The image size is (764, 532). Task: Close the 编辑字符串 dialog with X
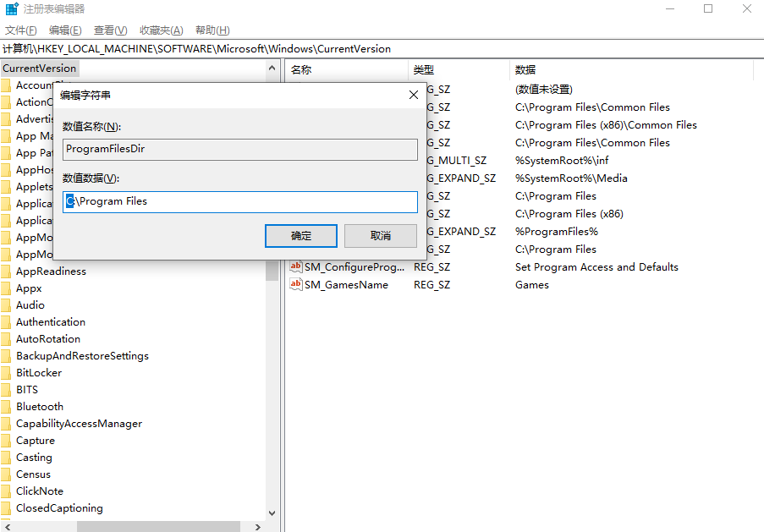coord(414,96)
